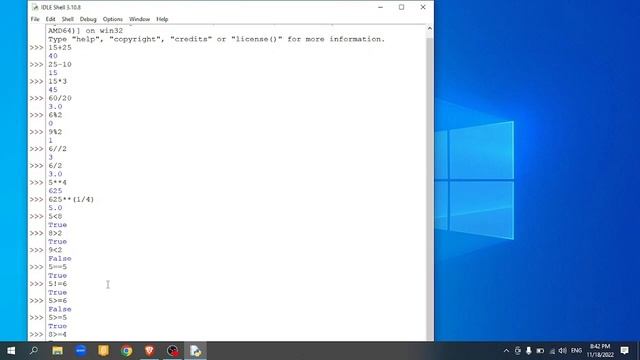640x360 pixels.
Task: Click the line '8>2'
Action: point(55,233)
